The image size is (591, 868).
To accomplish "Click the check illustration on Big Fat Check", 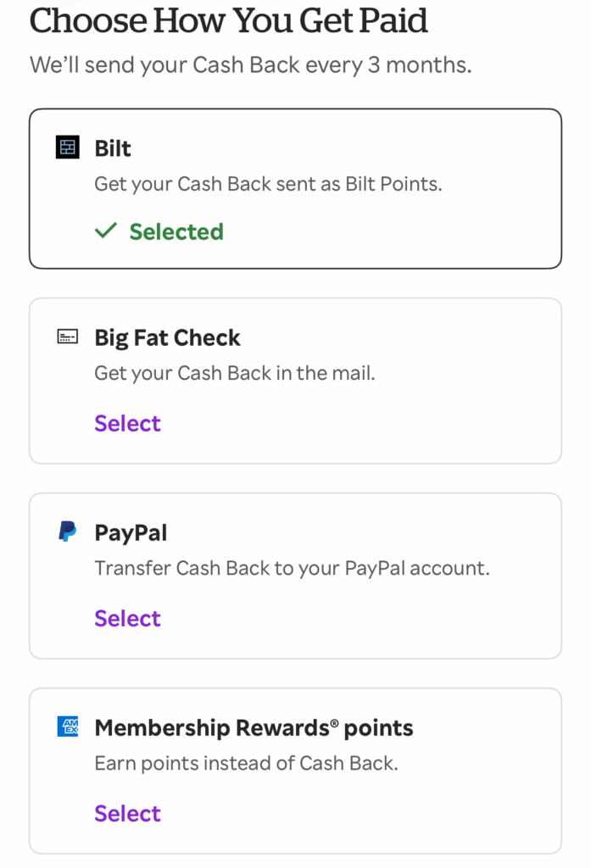I will [x=66, y=337].
